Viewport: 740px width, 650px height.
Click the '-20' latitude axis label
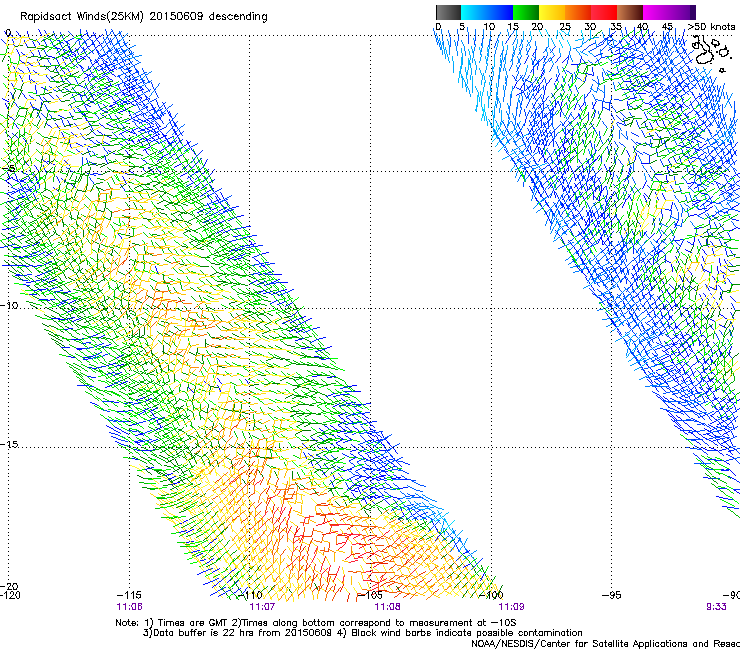[9, 587]
